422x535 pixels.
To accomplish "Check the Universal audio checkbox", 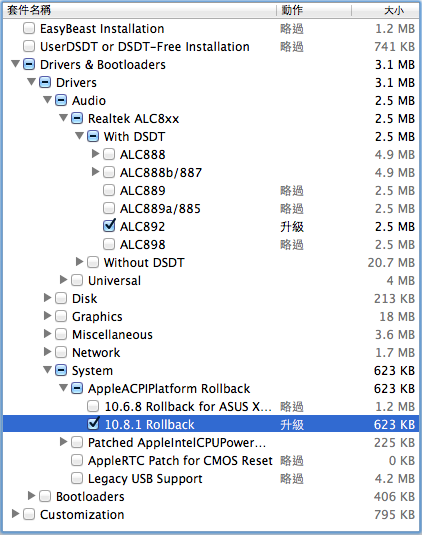I will tap(77, 280).
